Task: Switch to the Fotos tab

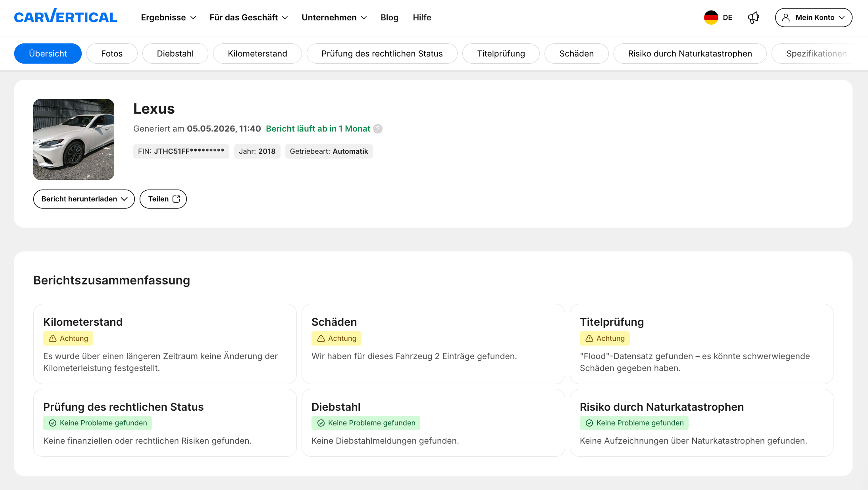Action: (x=111, y=53)
